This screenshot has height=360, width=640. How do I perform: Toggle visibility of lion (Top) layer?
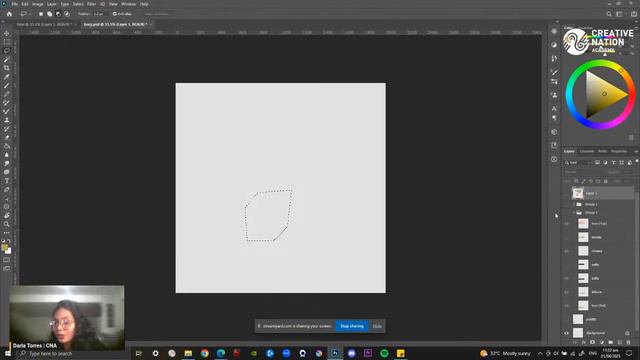[566, 224]
